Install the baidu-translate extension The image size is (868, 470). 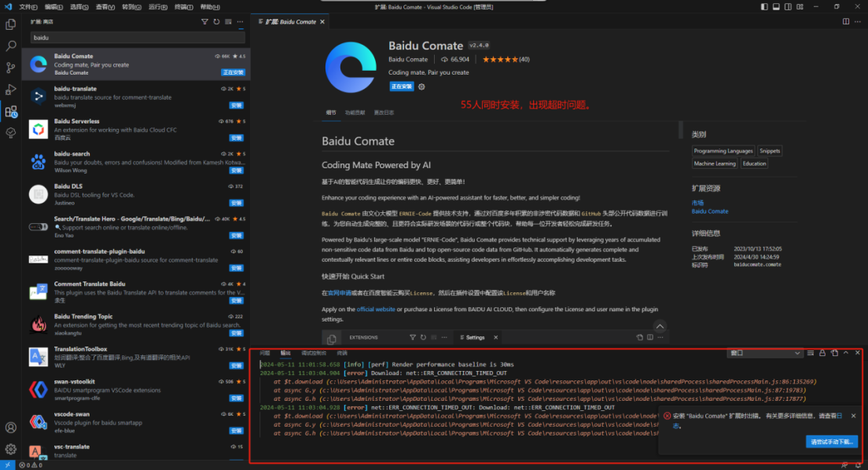click(237, 105)
